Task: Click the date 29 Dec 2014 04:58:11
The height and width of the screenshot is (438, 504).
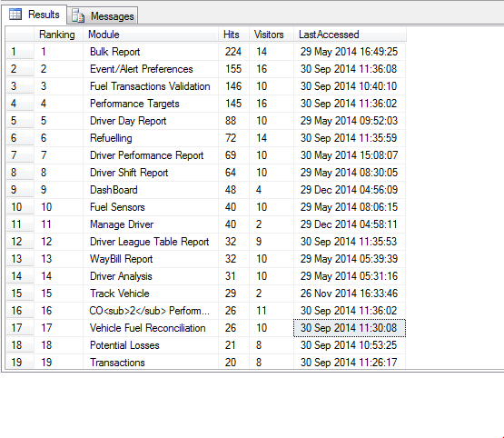Action: pos(350,224)
